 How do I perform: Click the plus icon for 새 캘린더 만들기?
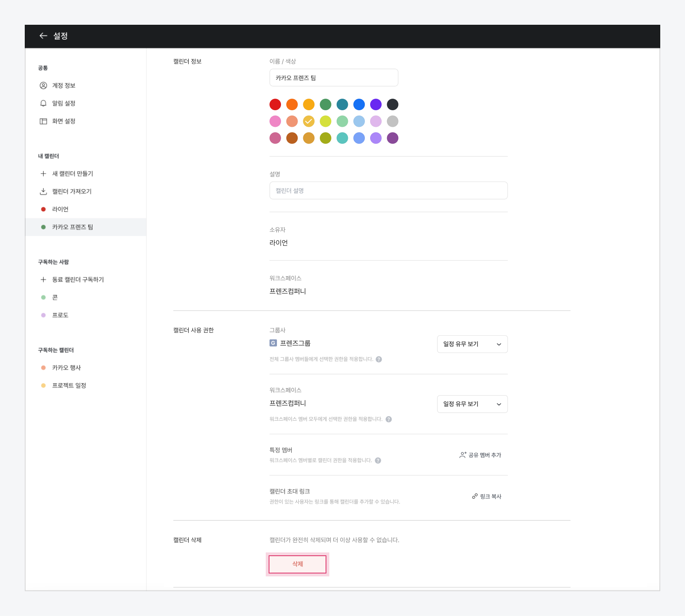43,174
